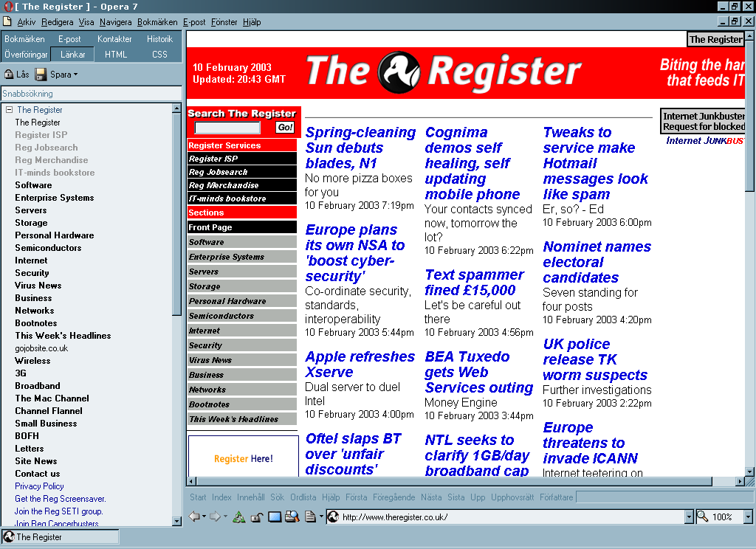
Task: Open 'Text spammer fined £15,000' headline
Action: (x=474, y=282)
